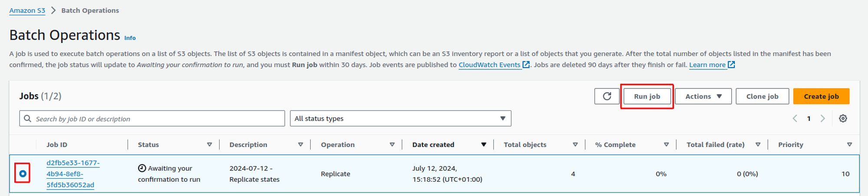The height and width of the screenshot is (196, 868).
Task: Open the CloudWatch Events link
Action: [x=490, y=65]
